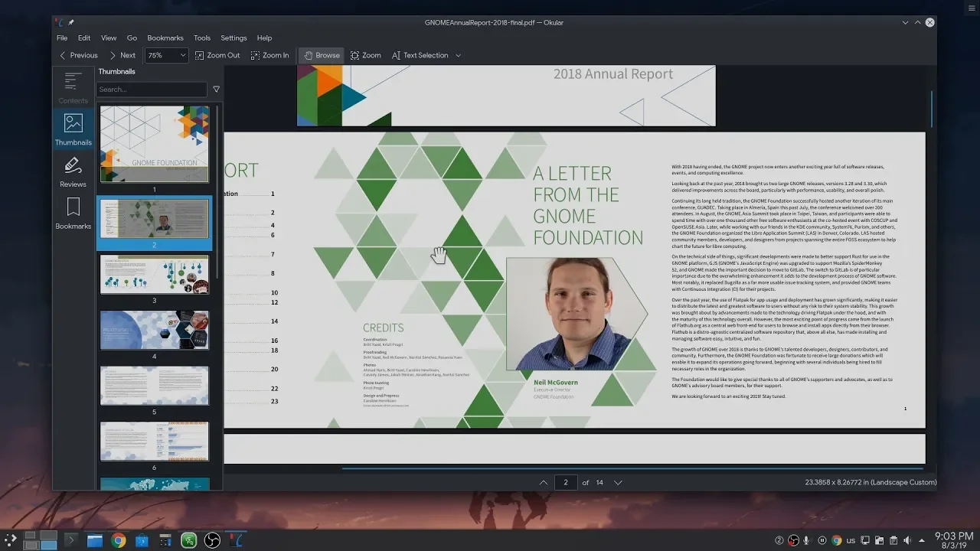Select page 6 thumbnail
Screen dimensions: 980x551
coord(154,442)
